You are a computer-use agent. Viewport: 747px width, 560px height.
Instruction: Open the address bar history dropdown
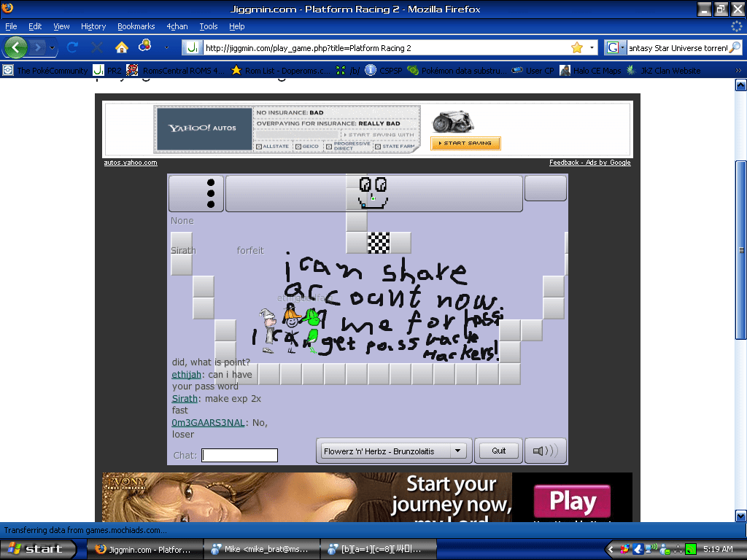tap(592, 47)
